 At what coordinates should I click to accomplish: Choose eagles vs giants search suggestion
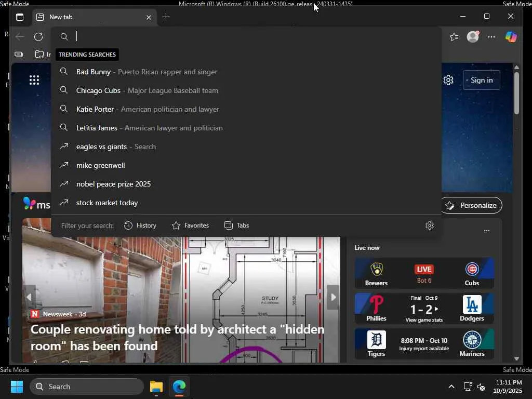point(246,147)
